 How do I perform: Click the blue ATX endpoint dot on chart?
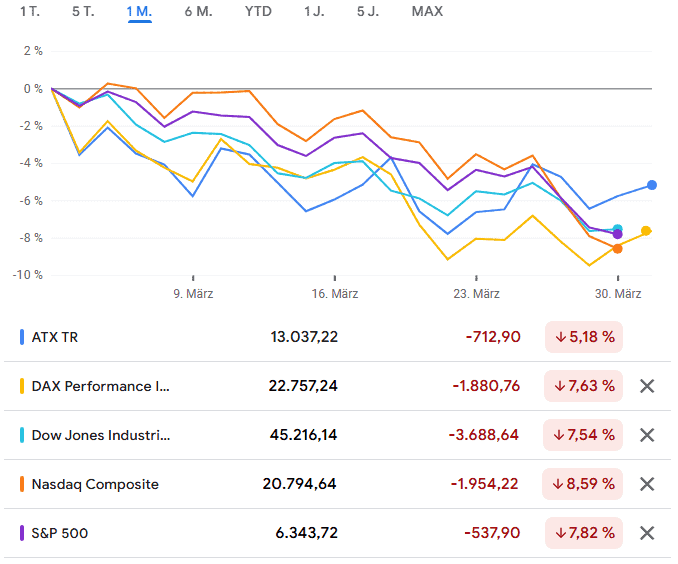652,185
